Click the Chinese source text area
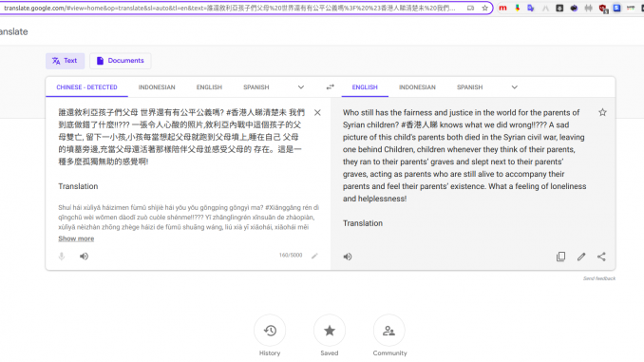Image resolution: width=644 pixels, height=362 pixels. coord(180,137)
